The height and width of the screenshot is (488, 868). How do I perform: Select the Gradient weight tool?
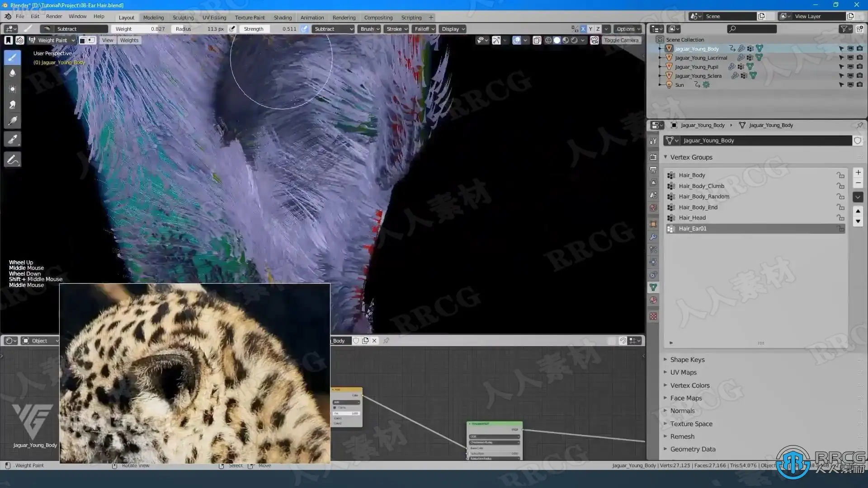click(12, 121)
